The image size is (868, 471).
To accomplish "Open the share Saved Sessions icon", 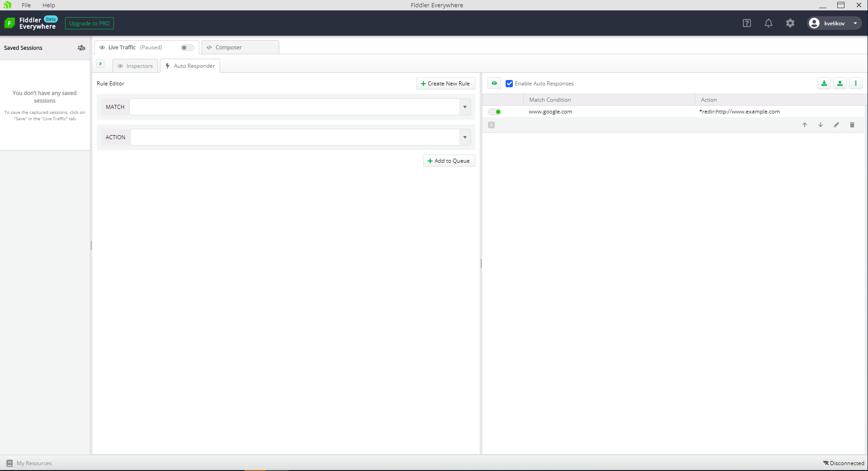I will (81, 47).
